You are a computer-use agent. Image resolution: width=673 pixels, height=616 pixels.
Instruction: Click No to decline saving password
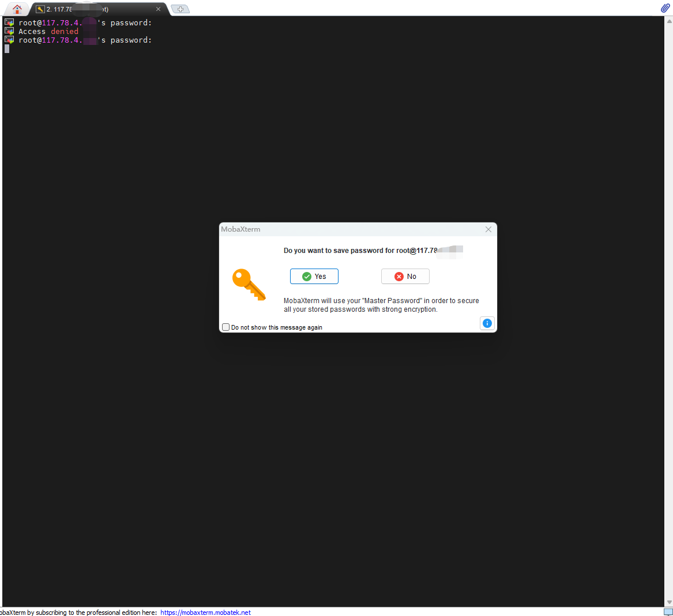coord(405,276)
